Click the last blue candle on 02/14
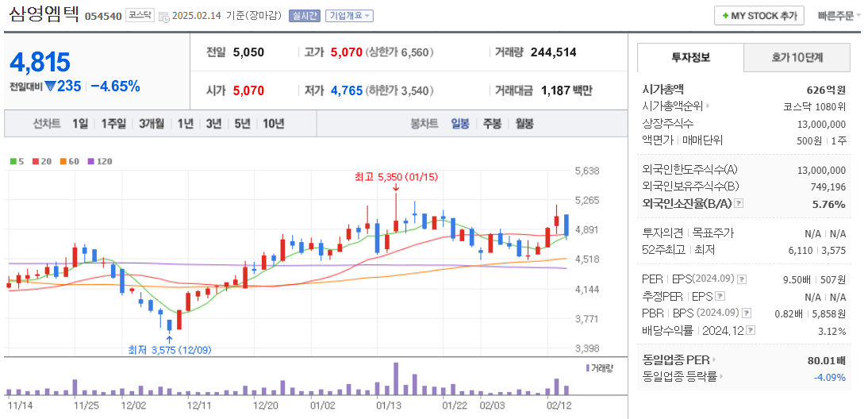Screen dimensions: 868x419 [567, 225]
